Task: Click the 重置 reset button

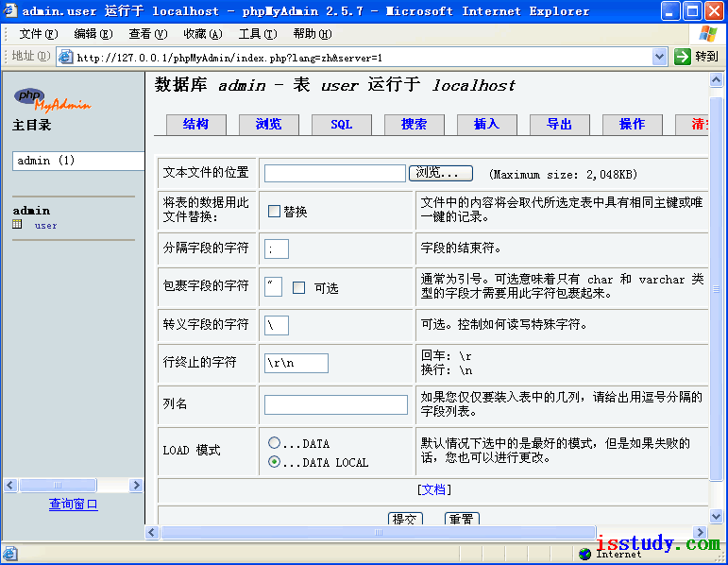Action: coord(462,518)
